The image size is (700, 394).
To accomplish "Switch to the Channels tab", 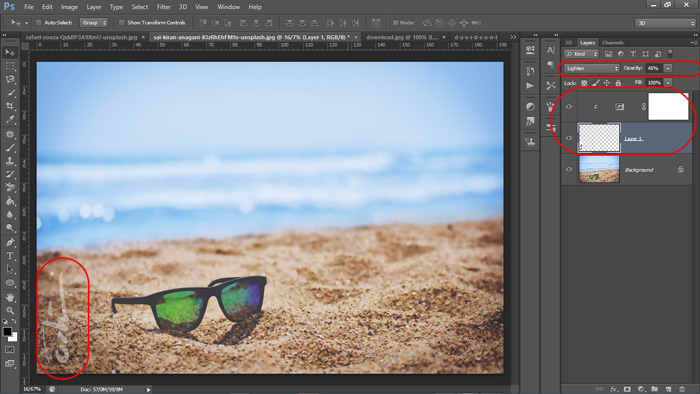I will pos(612,43).
